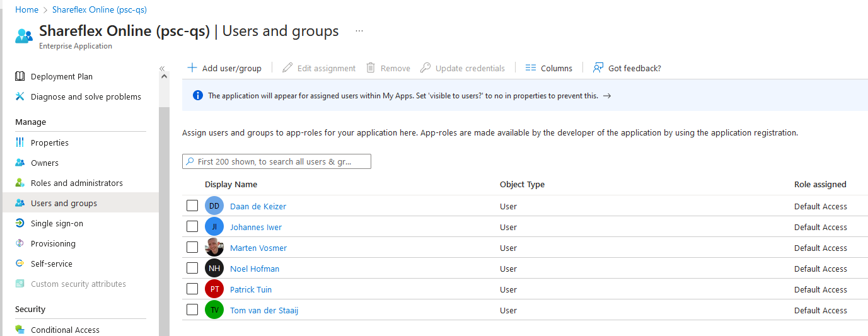
Task: Click Marten Vosmer's profile photo
Action: (x=214, y=248)
